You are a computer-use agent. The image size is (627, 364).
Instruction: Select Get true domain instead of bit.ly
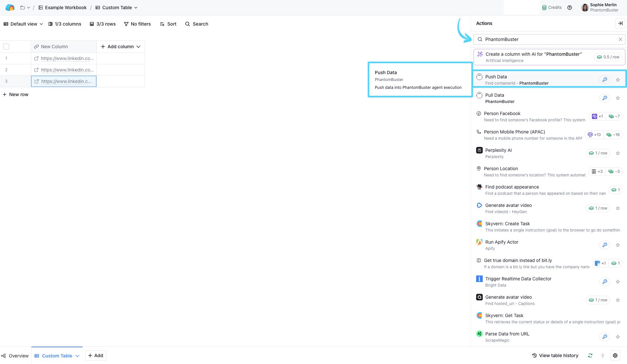pos(549,263)
